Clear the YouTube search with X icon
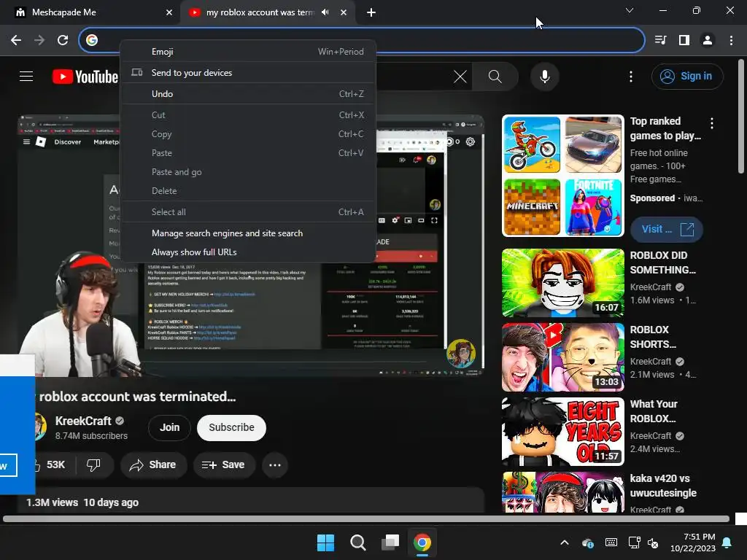The width and height of the screenshot is (747, 560). pos(460,76)
